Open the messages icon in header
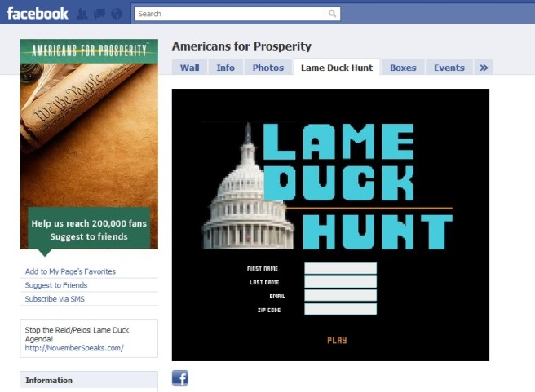Image resolution: width=535 pixels, height=392 pixels. click(x=99, y=14)
